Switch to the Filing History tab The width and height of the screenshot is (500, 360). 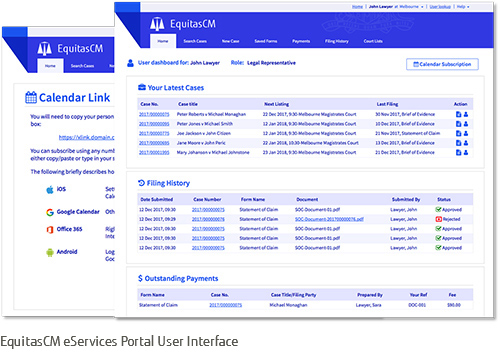(x=337, y=41)
